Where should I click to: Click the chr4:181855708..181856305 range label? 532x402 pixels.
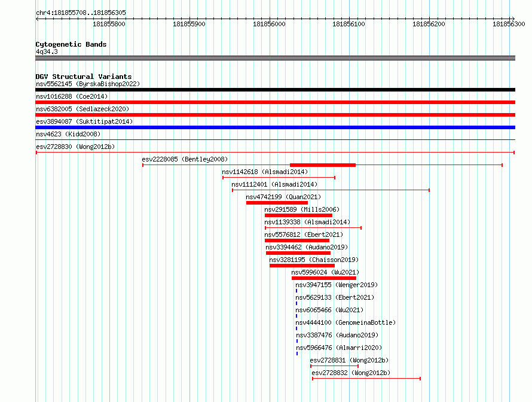tap(81, 13)
